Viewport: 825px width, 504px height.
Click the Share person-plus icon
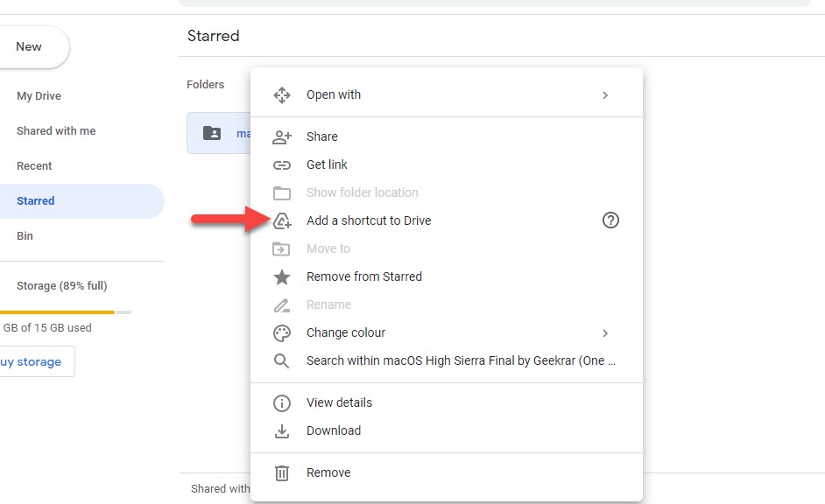(x=281, y=136)
